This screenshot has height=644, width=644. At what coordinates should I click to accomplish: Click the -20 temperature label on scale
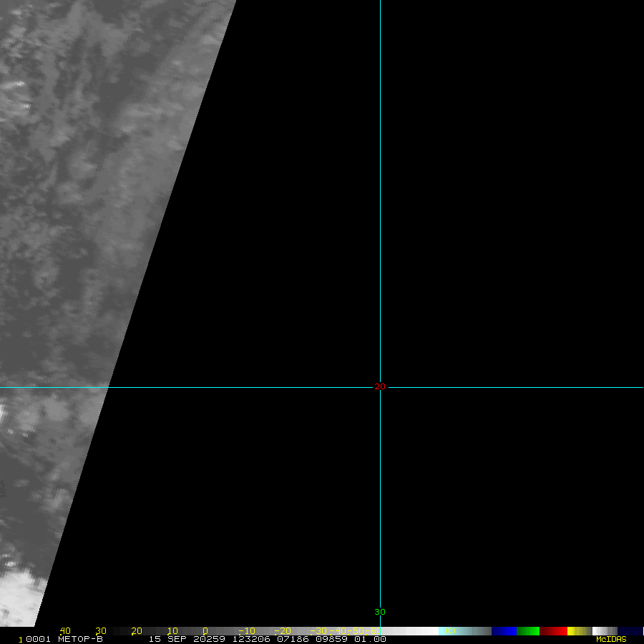[282, 631]
